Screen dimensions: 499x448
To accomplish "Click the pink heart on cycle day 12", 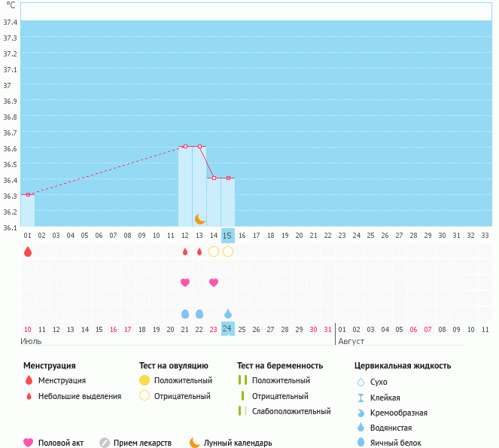I will pos(185,282).
